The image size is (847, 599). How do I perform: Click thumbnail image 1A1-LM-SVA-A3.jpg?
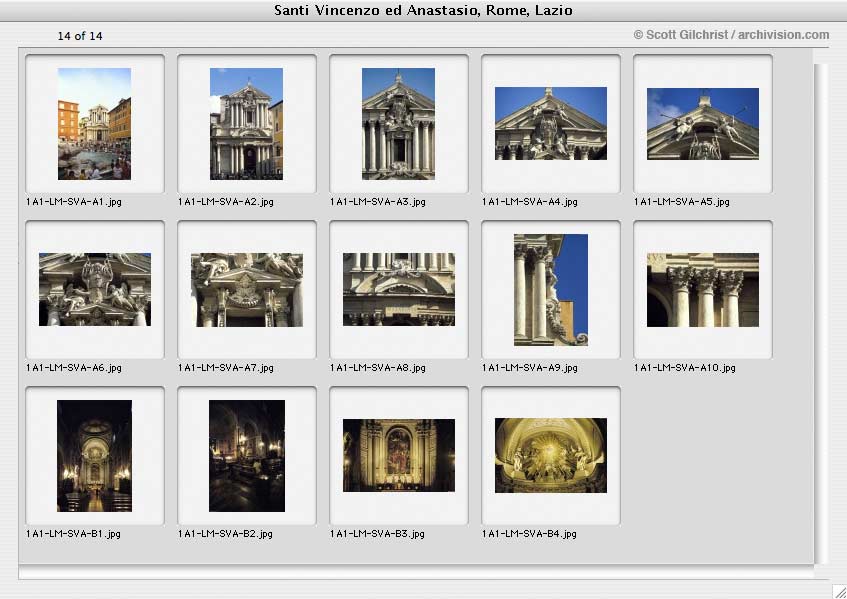(x=398, y=124)
